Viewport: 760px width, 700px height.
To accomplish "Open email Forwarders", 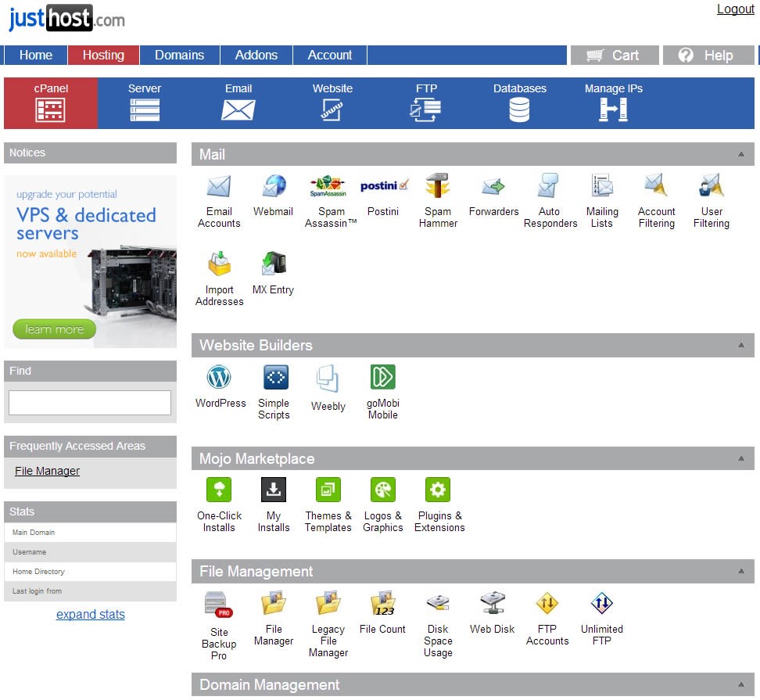I will point(493,187).
